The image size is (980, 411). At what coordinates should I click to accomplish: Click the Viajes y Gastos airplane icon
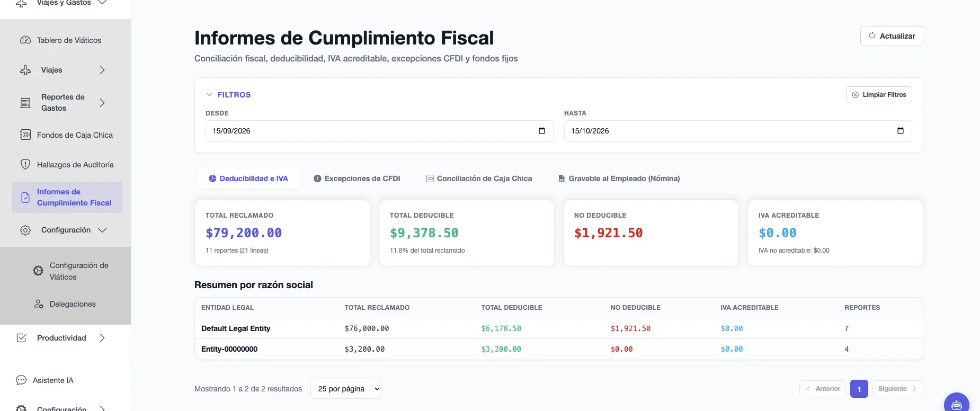pos(21,3)
